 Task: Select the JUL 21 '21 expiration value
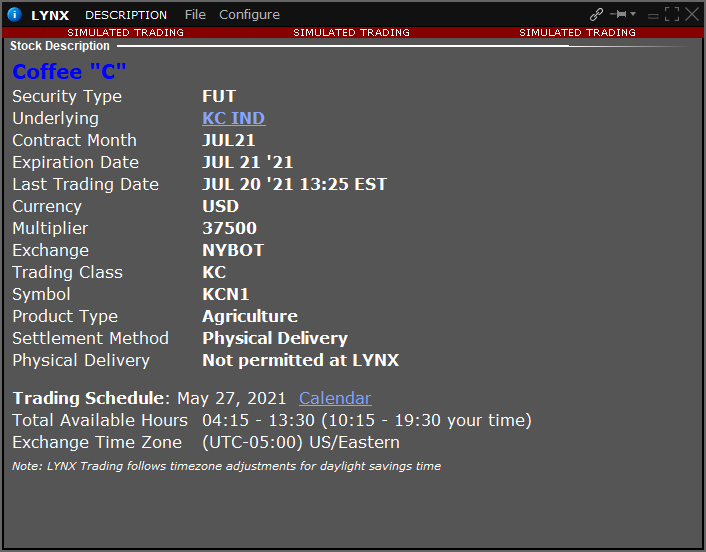point(248,163)
